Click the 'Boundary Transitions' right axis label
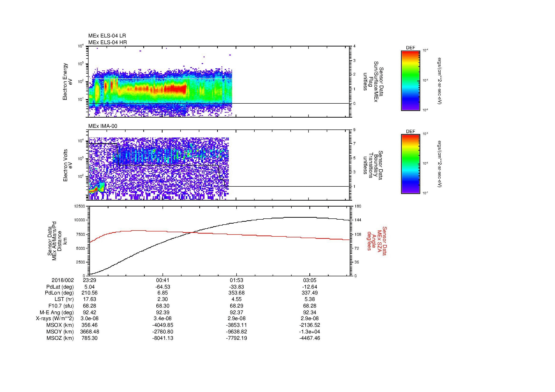The width and height of the screenshot is (555, 392). click(373, 165)
